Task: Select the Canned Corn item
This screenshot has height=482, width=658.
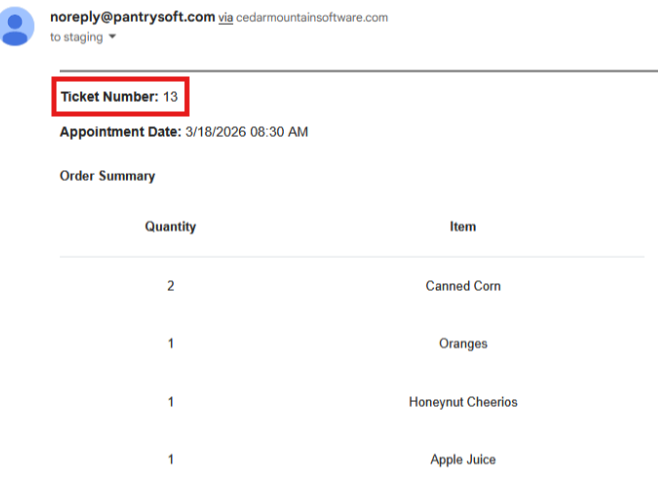Action: [x=462, y=286]
